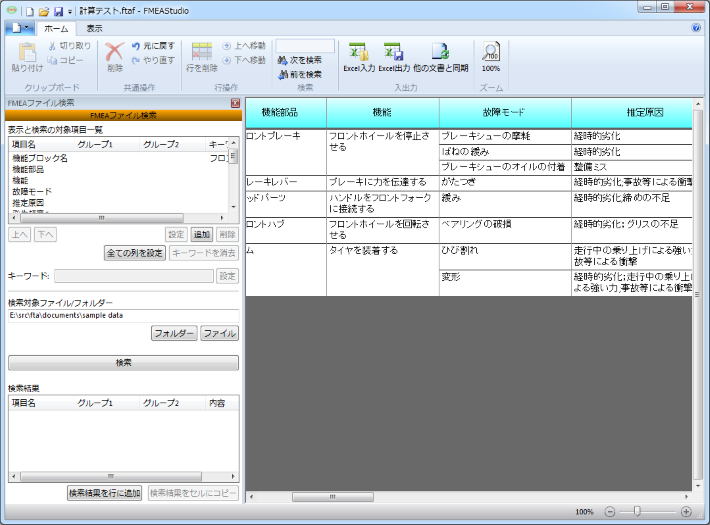Screen dimensions: 710x525
Task: Expand the quick access toolbar customize arrow
Action: [69, 10]
